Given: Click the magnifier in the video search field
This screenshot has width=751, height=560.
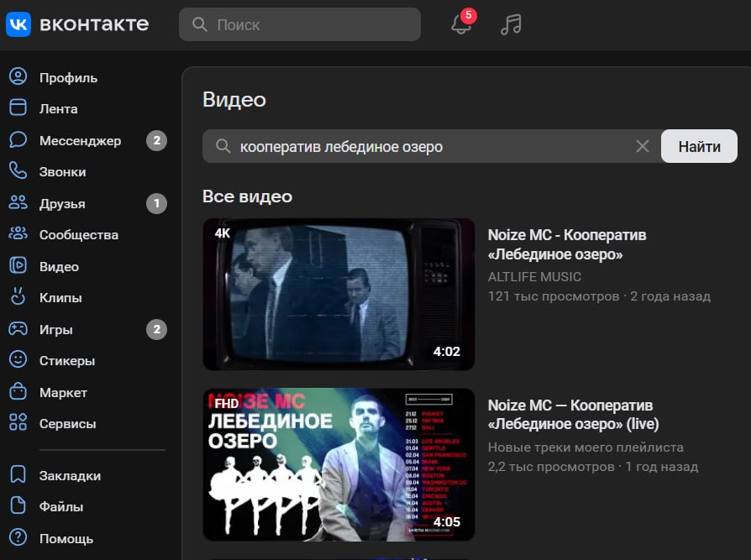Looking at the screenshot, I should pos(223,146).
